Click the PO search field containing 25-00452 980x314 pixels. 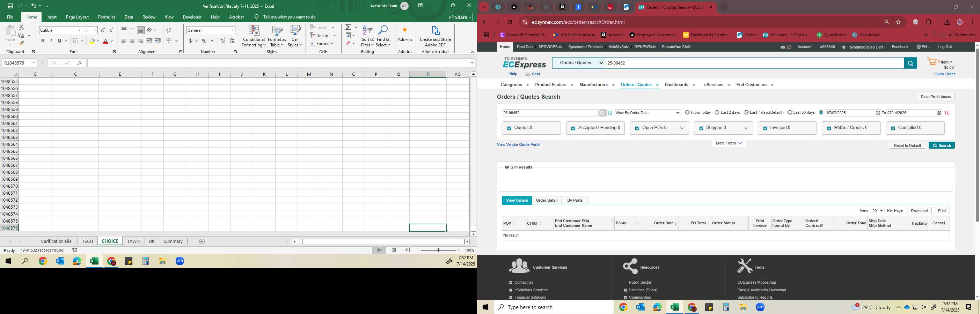(x=549, y=113)
